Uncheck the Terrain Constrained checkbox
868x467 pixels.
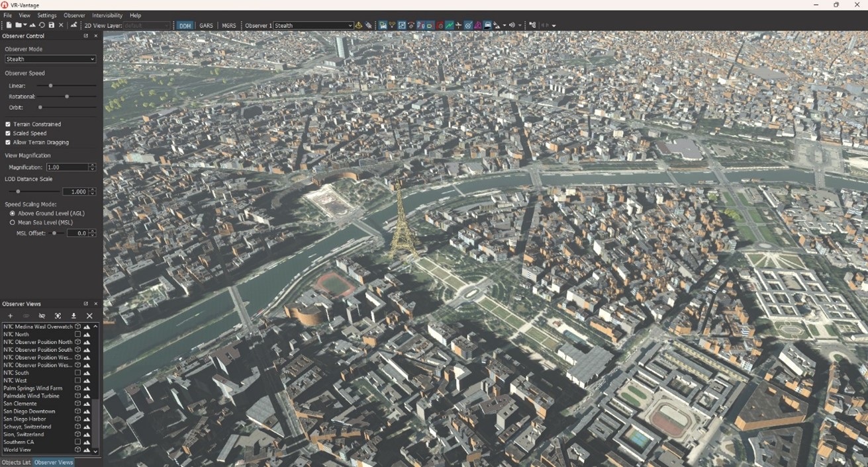pyautogui.click(x=8, y=124)
